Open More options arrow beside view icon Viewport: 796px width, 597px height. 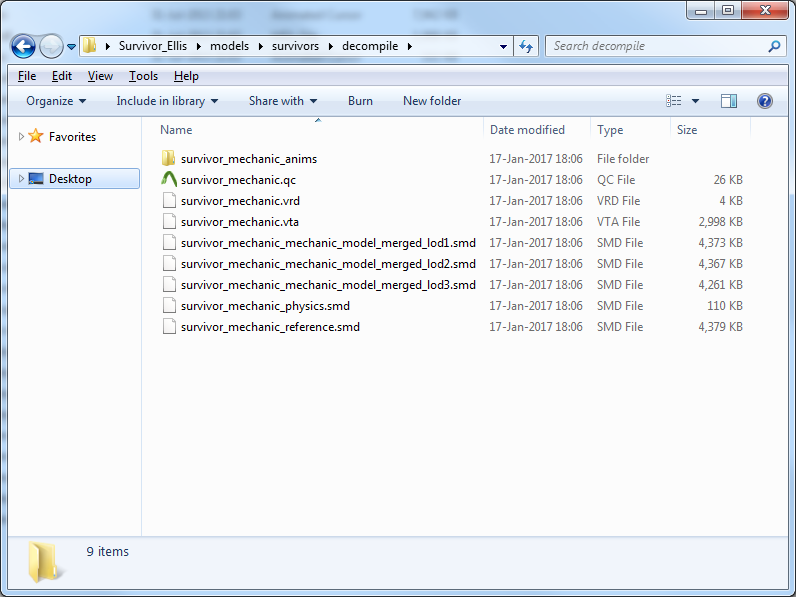695,101
